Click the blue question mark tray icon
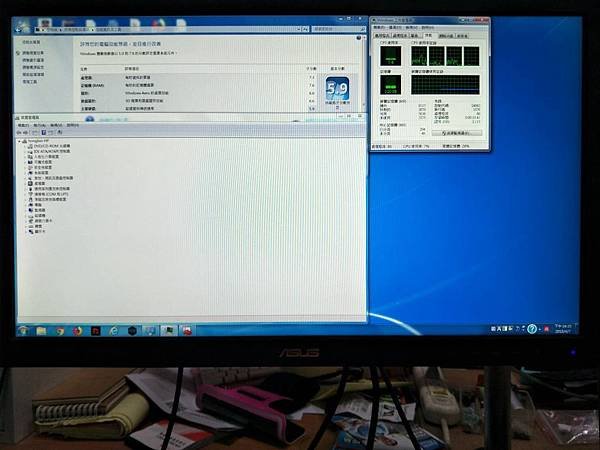Image resolution: width=600 pixels, height=450 pixels. (532, 328)
